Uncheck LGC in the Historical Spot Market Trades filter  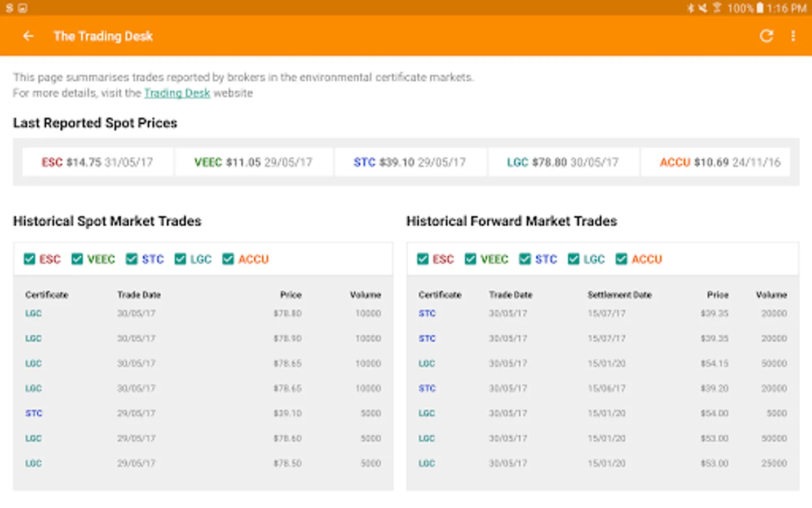click(x=180, y=259)
